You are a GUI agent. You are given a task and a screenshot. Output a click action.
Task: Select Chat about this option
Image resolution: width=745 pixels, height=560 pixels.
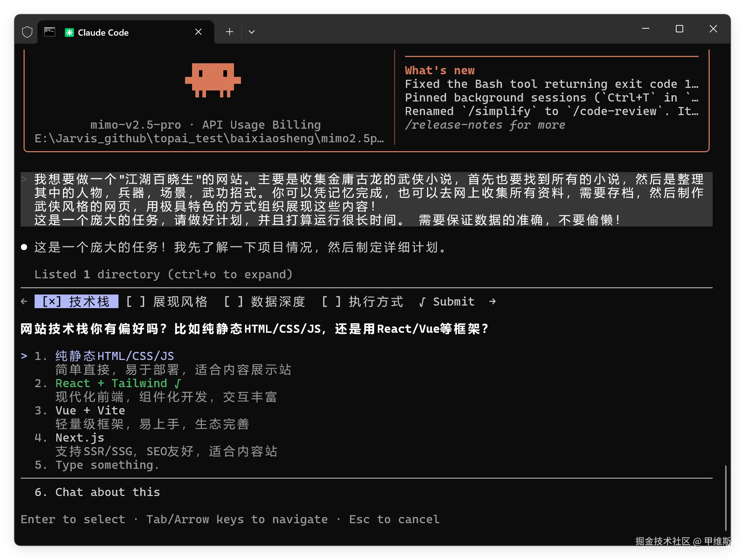click(107, 492)
